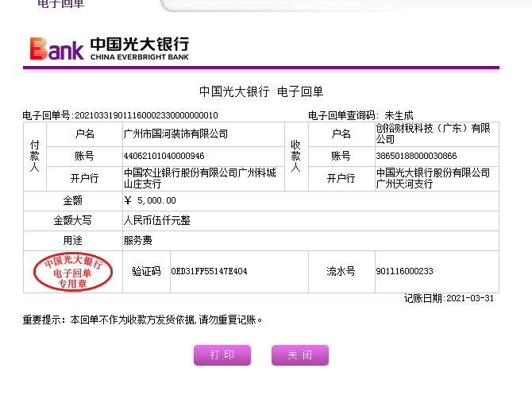The height and width of the screenshot is (403, 532).
Task: Select the purpose value 服务费
Action: point(137,240)
